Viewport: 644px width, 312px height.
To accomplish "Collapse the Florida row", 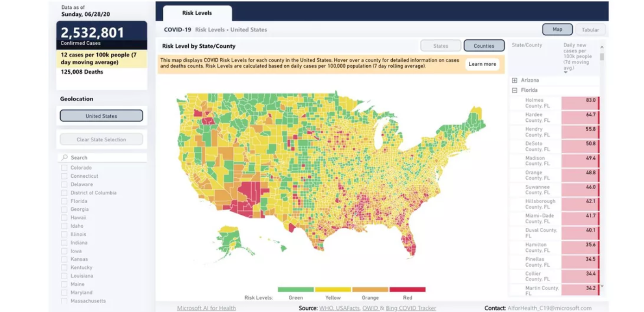I will pos(515,91).
